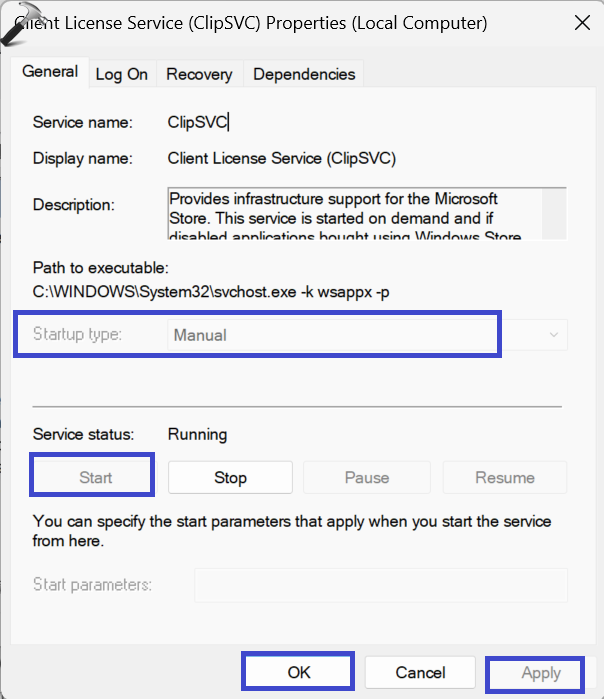Open the Startup type dropdown
The width and height of the screenshot is (604, 699).
pos(366,335)
